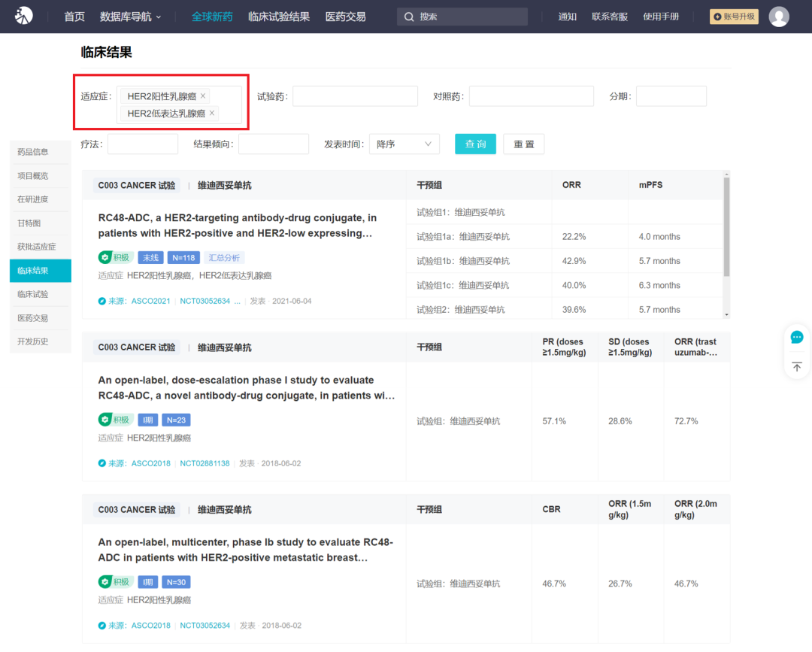
Task: Click the 22.2% ORR value
Action: pos(574,237)
